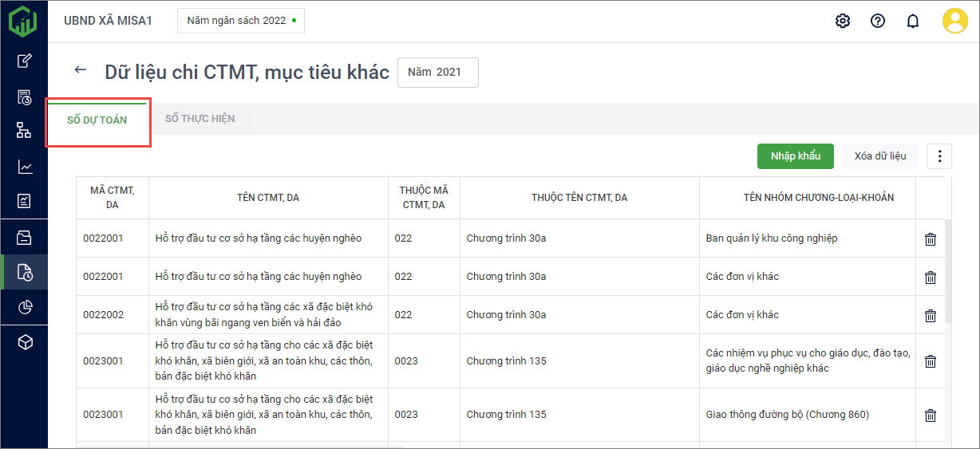Click the green Nhập khẩu button

(x=795, y=156)
